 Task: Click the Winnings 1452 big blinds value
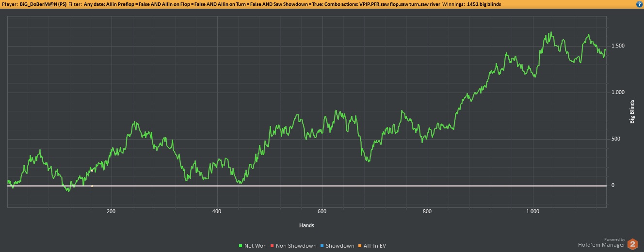click(x=484, y=4)
